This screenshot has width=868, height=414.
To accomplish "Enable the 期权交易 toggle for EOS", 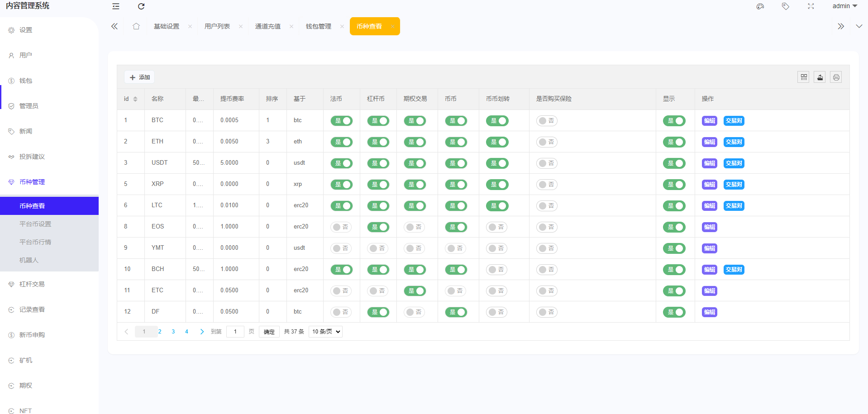I will coord(414,227).
